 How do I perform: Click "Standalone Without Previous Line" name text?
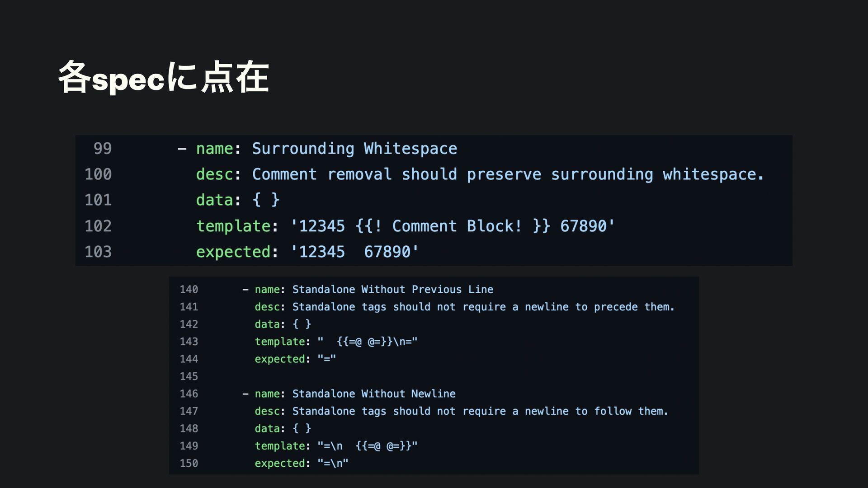tap(392, 290)
